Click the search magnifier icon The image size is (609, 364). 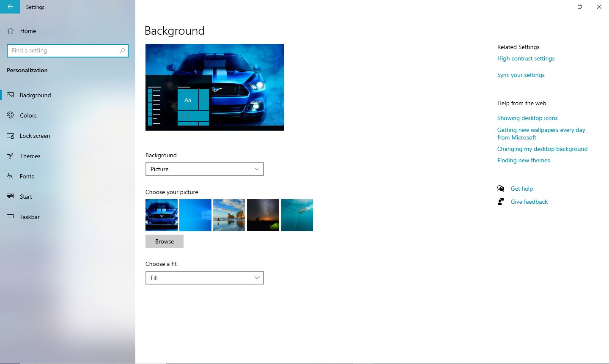tap(122, 51)
